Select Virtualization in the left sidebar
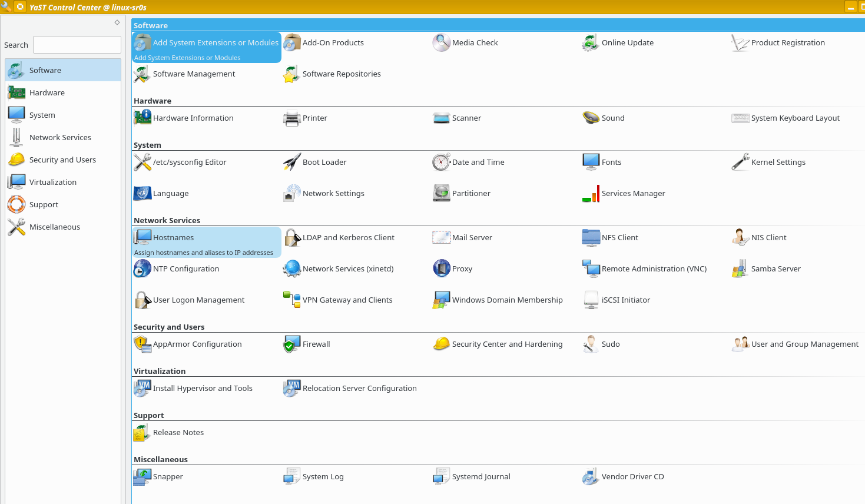The image size is (865, 504). [53, 183]
